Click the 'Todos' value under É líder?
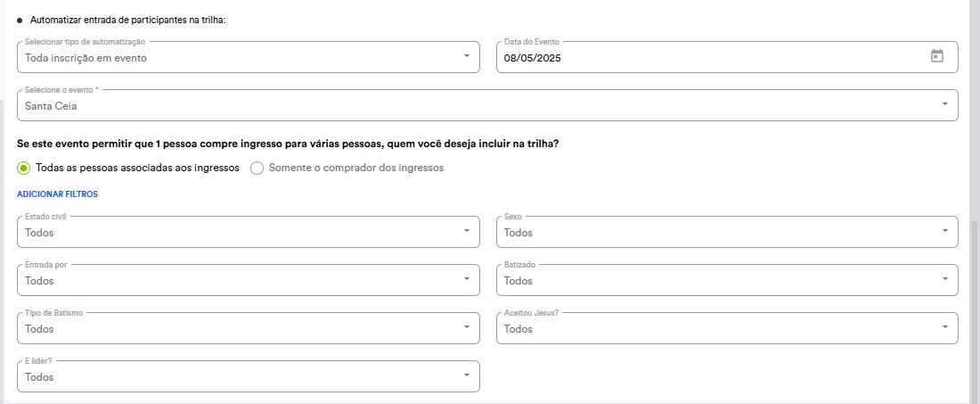The width and height of the screenshot is (980, 404). [x=39, y=377]
